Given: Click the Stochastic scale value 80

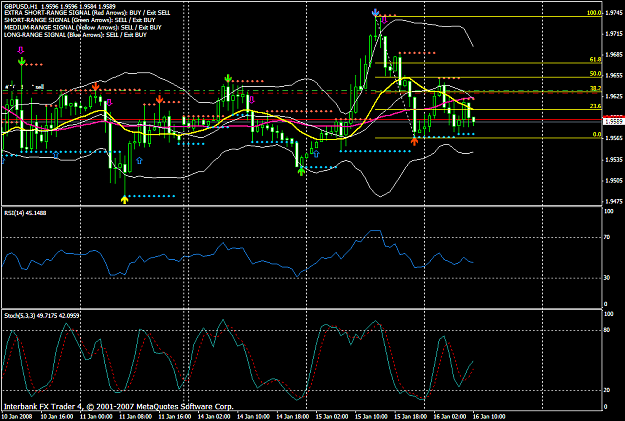Looking at the screenshot, I should pyautogui.click(x=607, y=330).
